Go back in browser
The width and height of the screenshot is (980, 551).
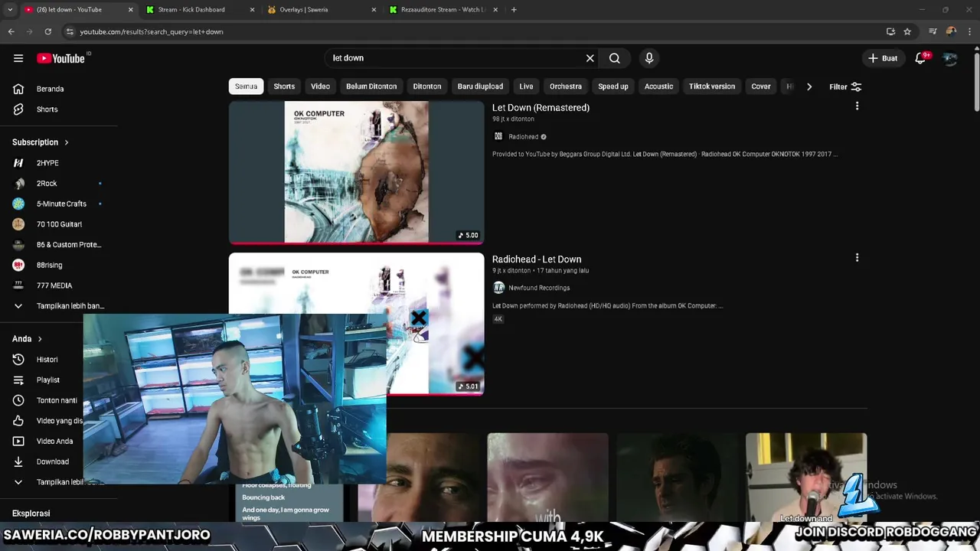(11, 31)
